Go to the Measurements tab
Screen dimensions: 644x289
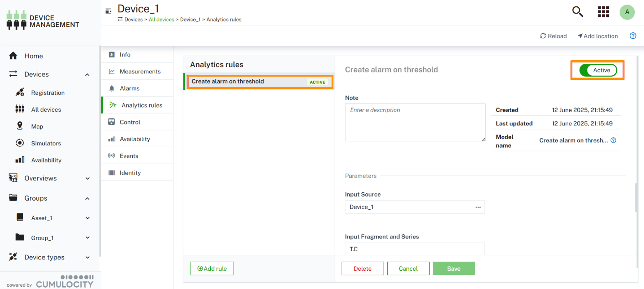coord(137,72)
